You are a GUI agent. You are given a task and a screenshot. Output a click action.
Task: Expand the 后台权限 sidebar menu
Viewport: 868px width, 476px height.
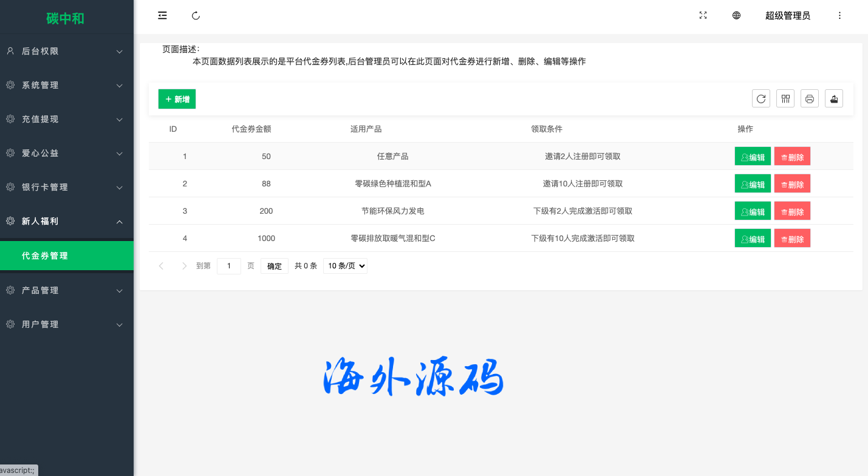67,52
